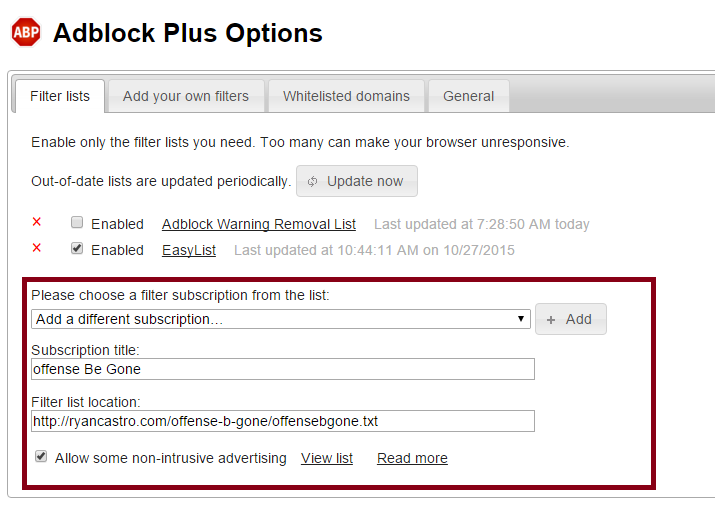Uncheck Allow some non-intrusive advertising
The image size is (715, 508).
[x=41, y=457]
